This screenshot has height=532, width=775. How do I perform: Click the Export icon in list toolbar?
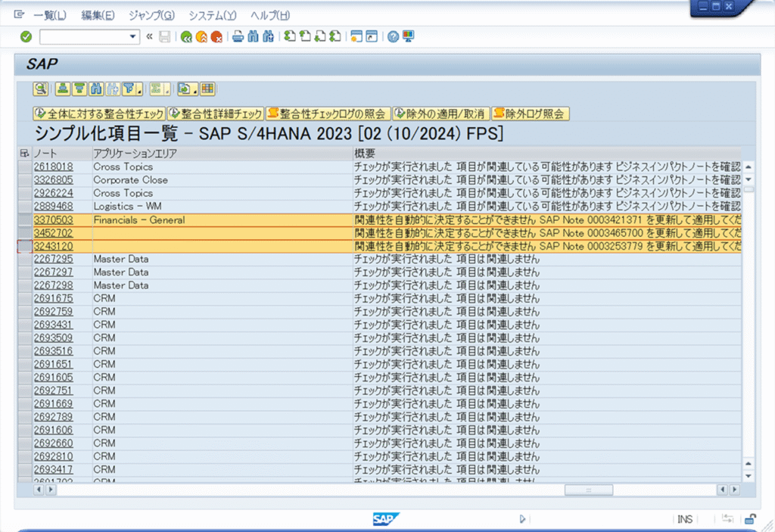tap(185, 89)
